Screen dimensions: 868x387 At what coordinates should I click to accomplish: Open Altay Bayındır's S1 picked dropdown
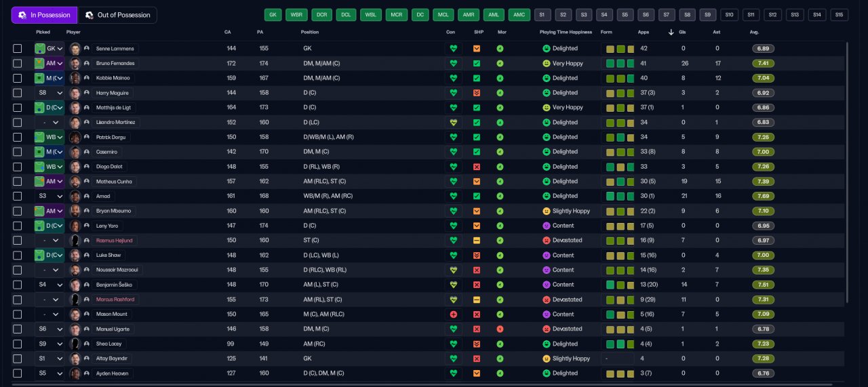tap(50, 359)
